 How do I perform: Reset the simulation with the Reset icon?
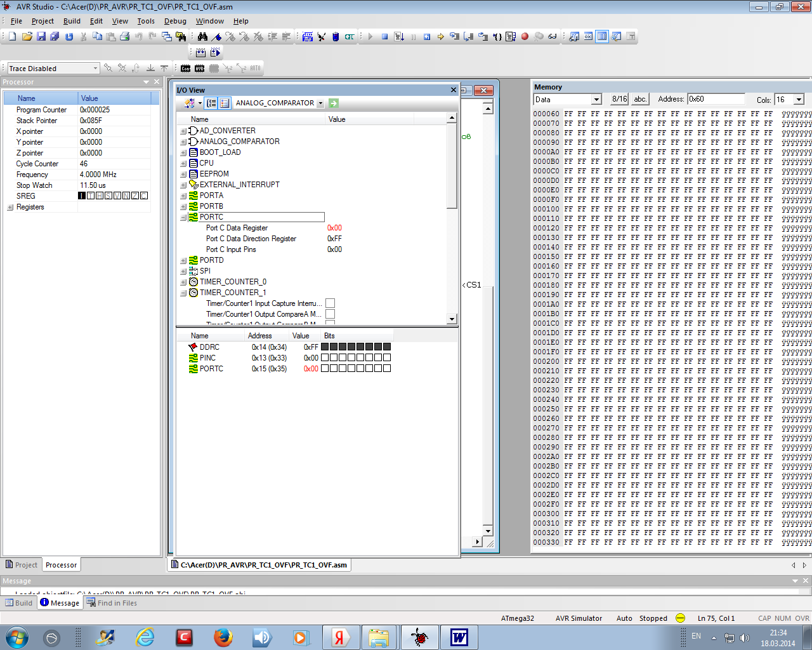pyautogui.click(x=427, y=37)
